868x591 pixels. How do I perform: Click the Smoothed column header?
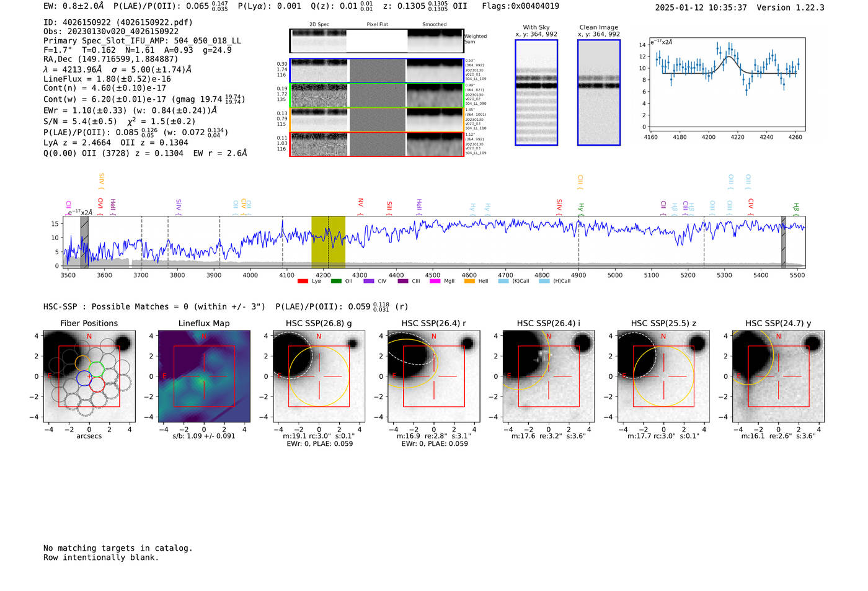tap(434, 24)
